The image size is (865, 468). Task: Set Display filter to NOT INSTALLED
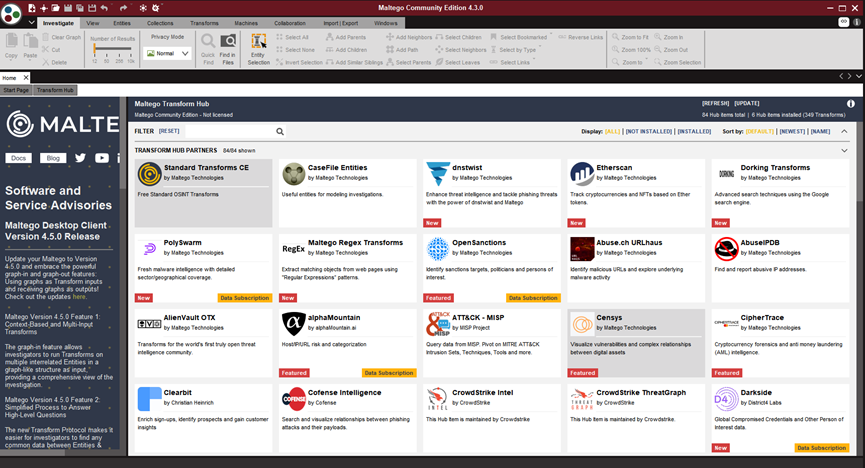[649, 131]
